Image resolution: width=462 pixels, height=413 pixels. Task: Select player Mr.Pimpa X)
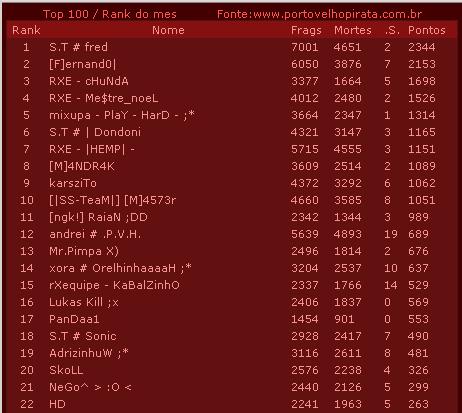point(84,251)
